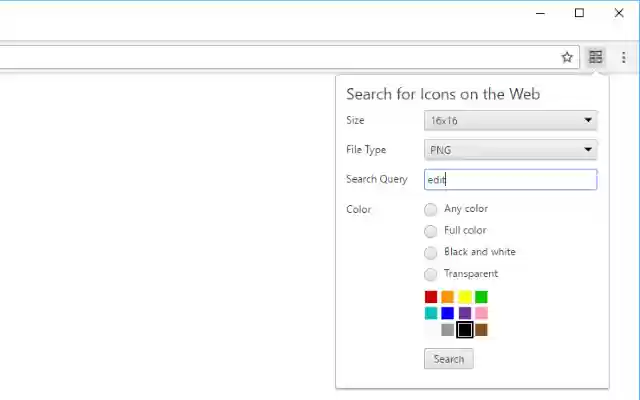Close the browser window
Screen dimensions: 640x400
pyautogui.click(x=619, y=13)
